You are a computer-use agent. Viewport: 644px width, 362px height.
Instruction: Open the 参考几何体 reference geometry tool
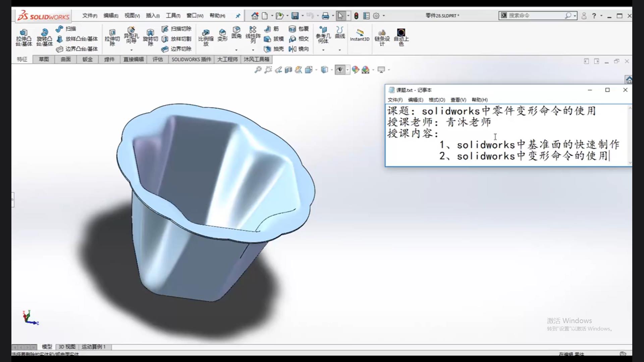tap(323, 35)
